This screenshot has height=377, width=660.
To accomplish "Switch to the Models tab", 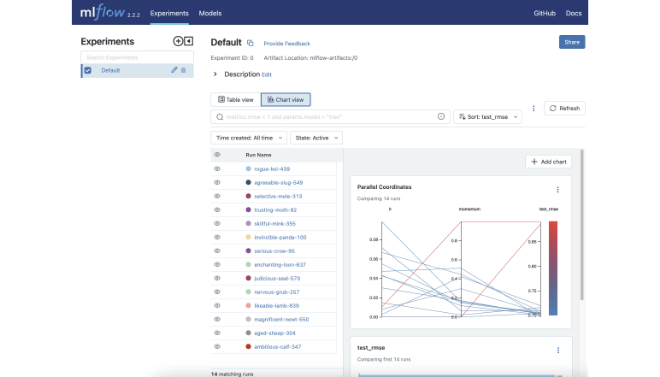I will pyautogui.click(x=210, y=13).
